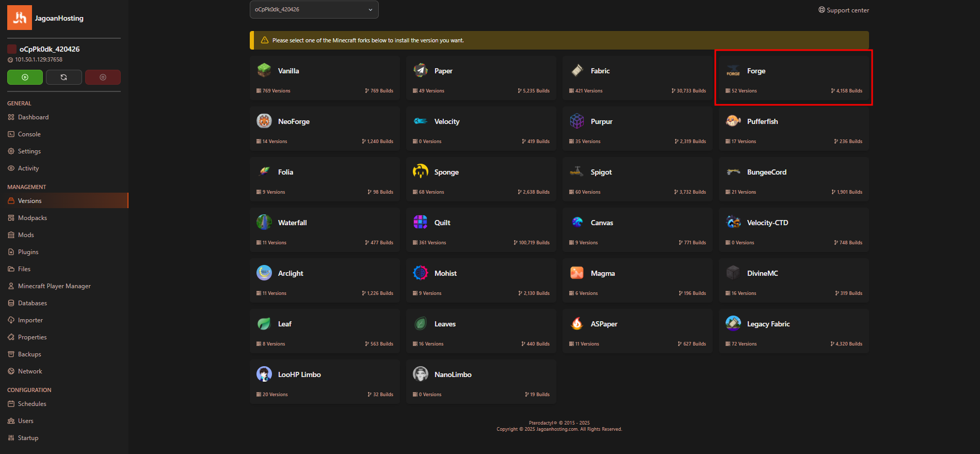Choose the Velocity-CTD fork card
This screenshot has height=454, width=980.
pyautogui.click(x=794, y=230)
